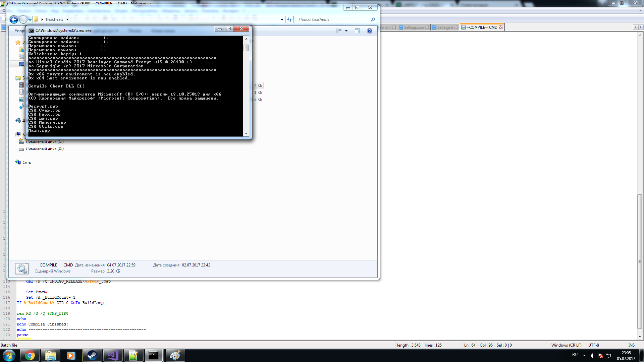
Task: Click the volume speaker tray icon
Action: click(x=592, y=356)
